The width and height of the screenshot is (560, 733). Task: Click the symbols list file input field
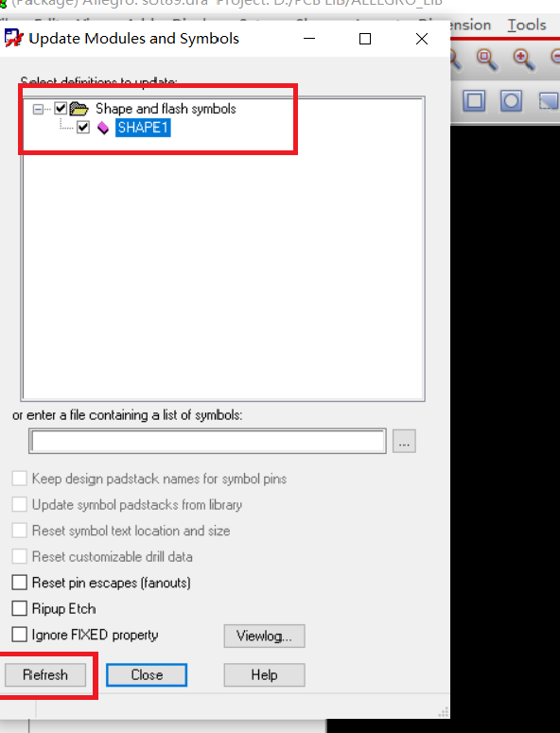207,441
